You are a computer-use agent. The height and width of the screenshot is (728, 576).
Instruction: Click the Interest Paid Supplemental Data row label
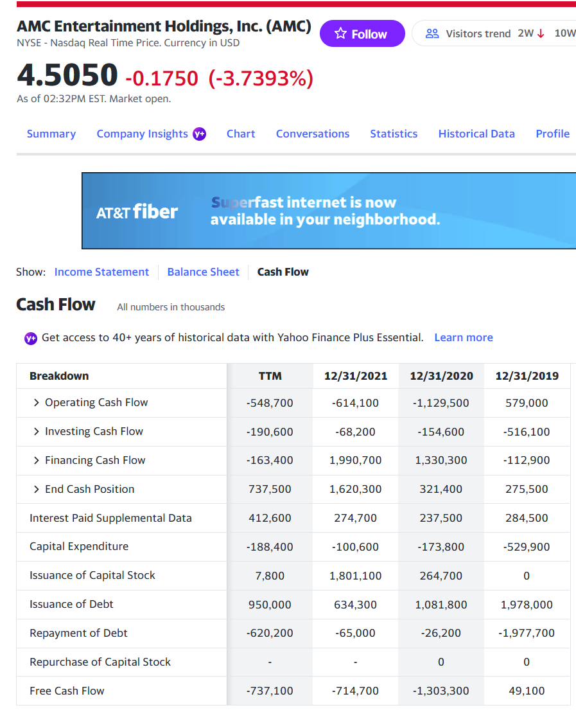pyautogui.click(x=110, y=518)
